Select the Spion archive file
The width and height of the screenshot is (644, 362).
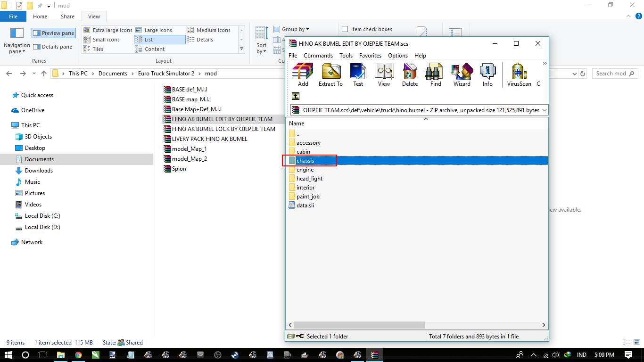pos(174,169)
